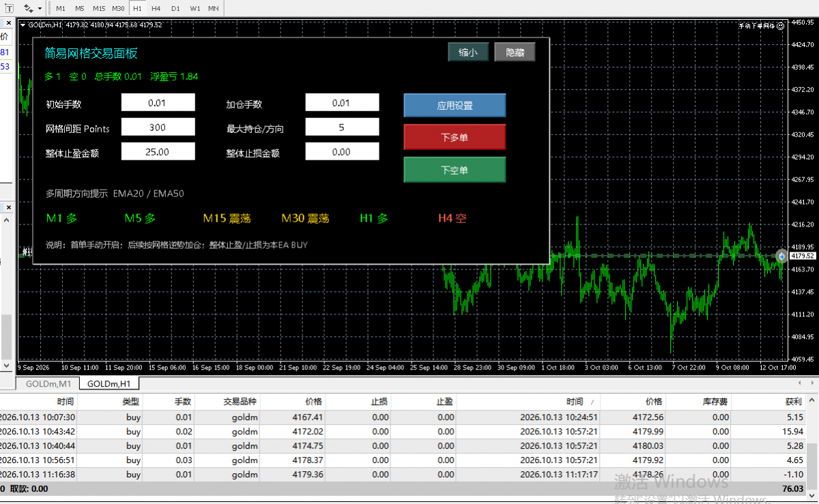Place a buy order with 下多单

click(455, 137)
